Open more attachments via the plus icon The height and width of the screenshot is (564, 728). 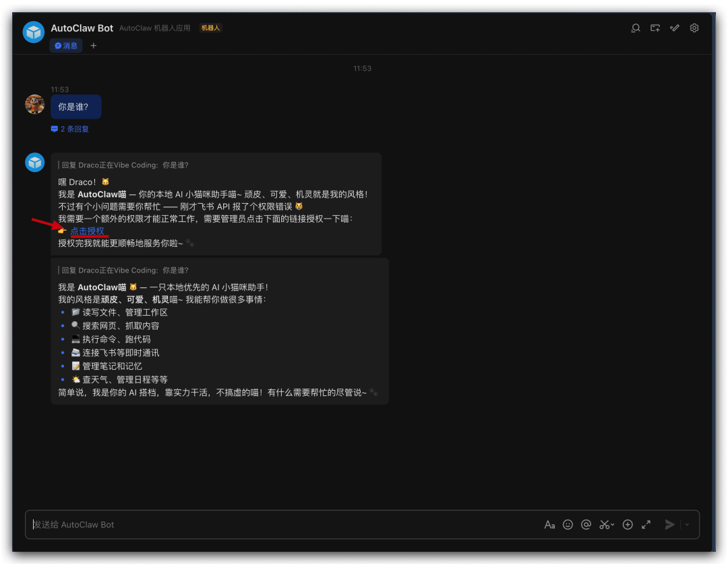[628, 524]
